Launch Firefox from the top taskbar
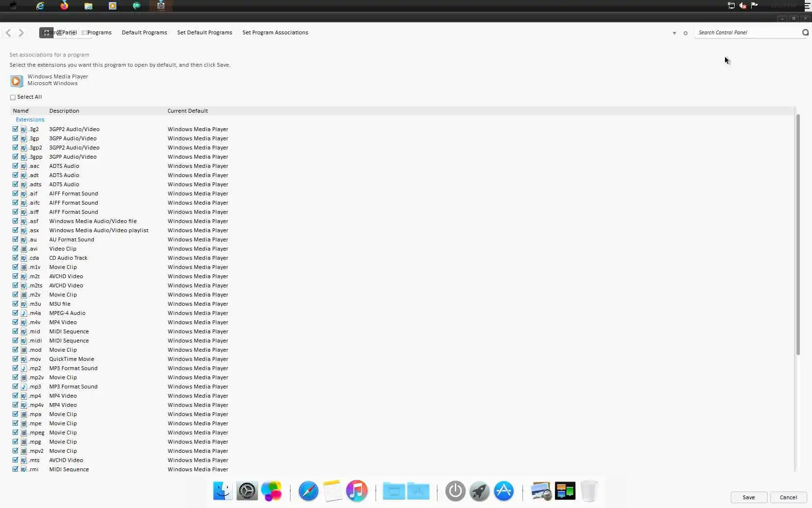The image size is (812, 508). click(x=64, y=6)
